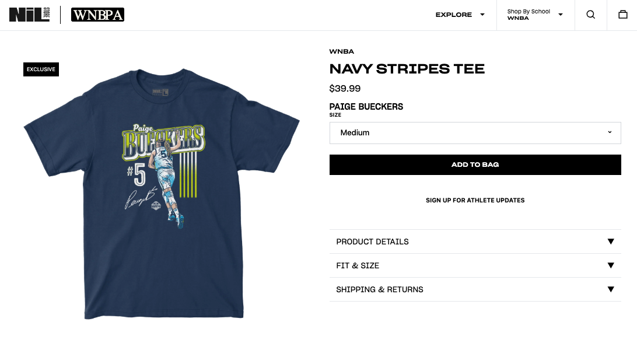Screen dimensions: 637x364
Task: View the shopping bag icon
Action: coord(622,15)
